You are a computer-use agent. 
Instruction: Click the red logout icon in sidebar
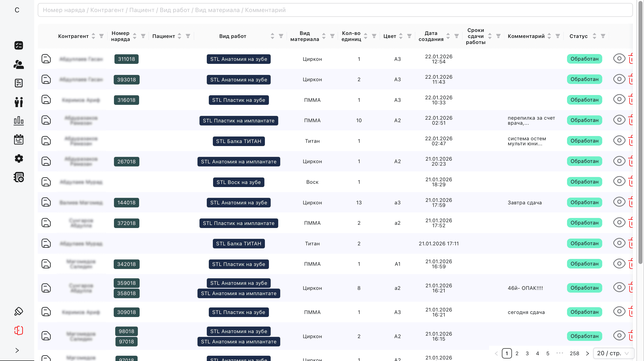coord(19,330)
